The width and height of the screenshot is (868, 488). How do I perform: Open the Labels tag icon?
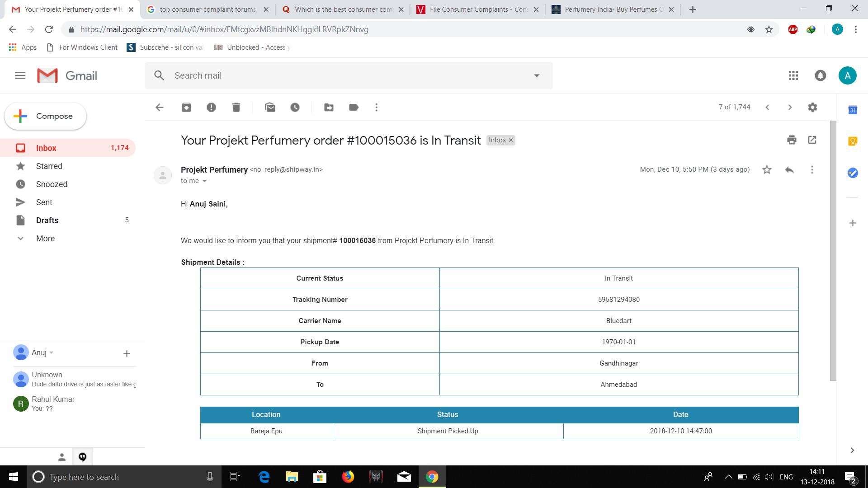354,107
